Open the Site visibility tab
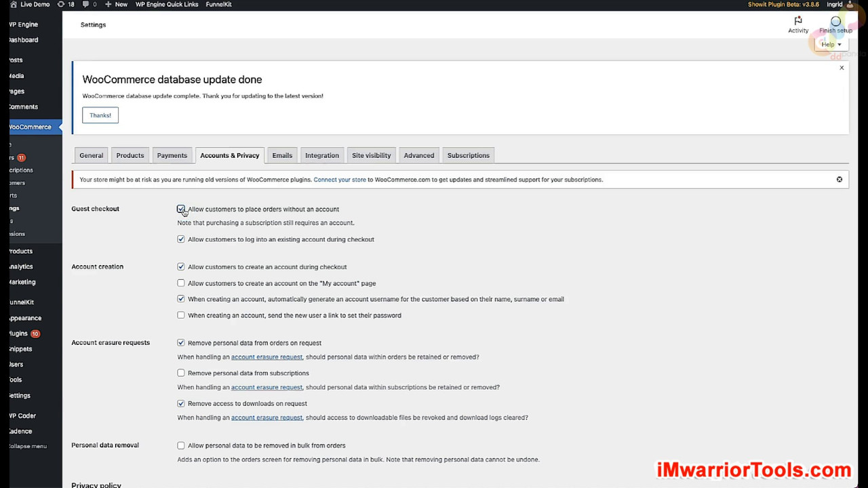868x488 pixels. click(x=372, y=155)
